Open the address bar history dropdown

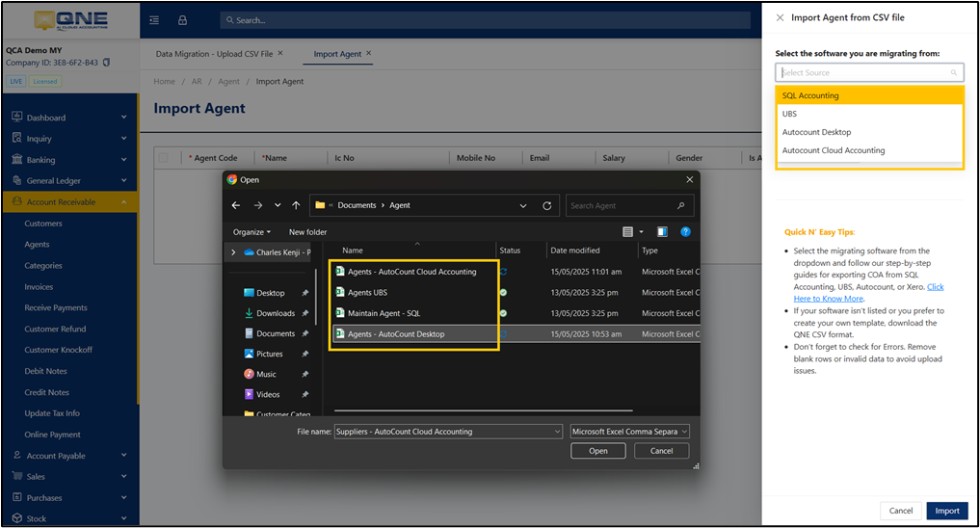coord(523,205)
